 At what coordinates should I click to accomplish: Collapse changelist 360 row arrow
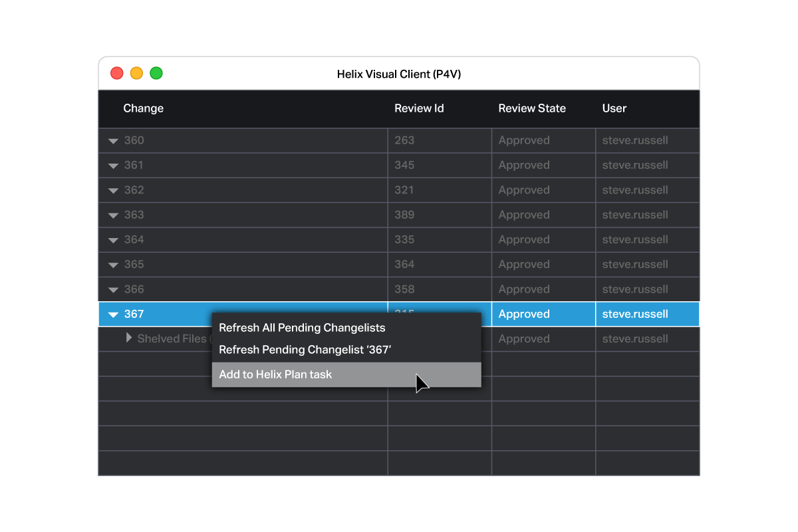[x=113, y=141]
